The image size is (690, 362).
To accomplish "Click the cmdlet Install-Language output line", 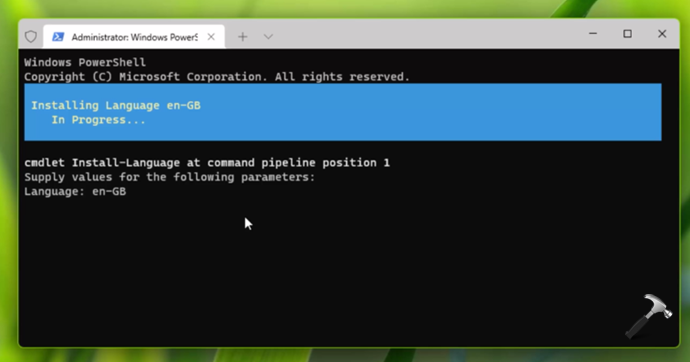I will pyautogui.click(x=207, y=163).
